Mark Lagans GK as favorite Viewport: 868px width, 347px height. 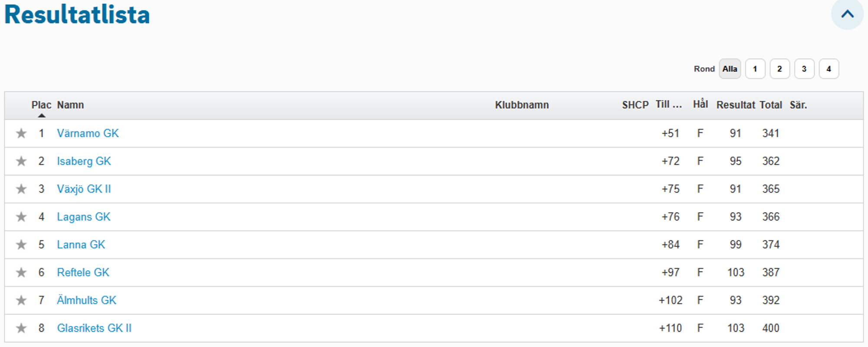[x=21, y=217]
